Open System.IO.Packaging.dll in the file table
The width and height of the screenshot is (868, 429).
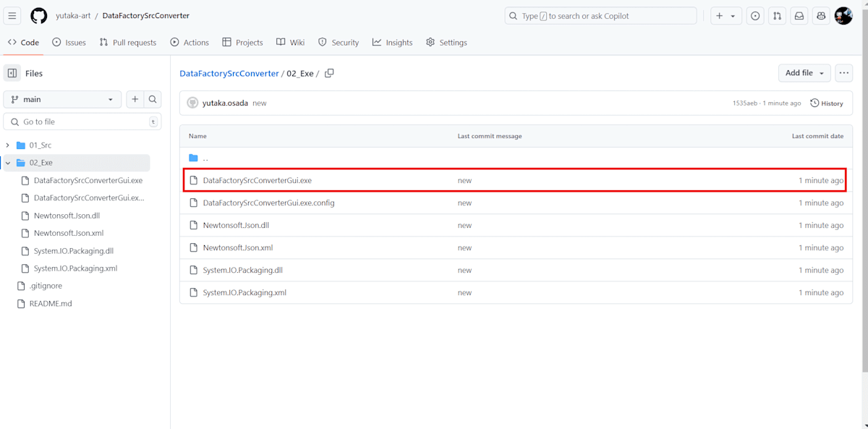point(243,270)
